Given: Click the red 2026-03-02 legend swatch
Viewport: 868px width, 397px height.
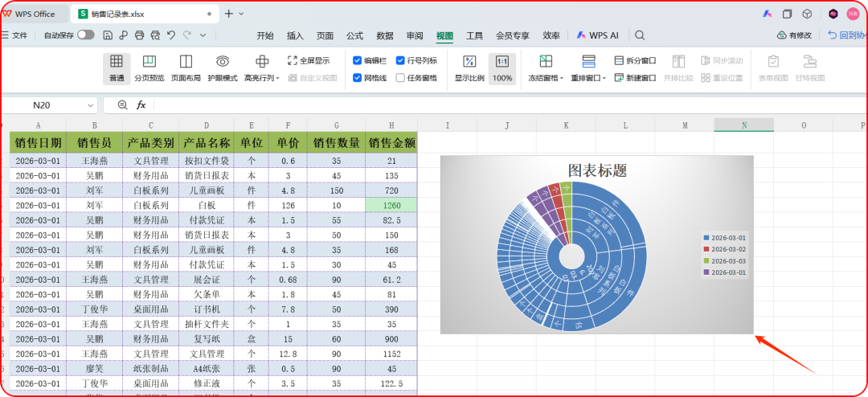Looking at the screenshot, I should (706, 249).
